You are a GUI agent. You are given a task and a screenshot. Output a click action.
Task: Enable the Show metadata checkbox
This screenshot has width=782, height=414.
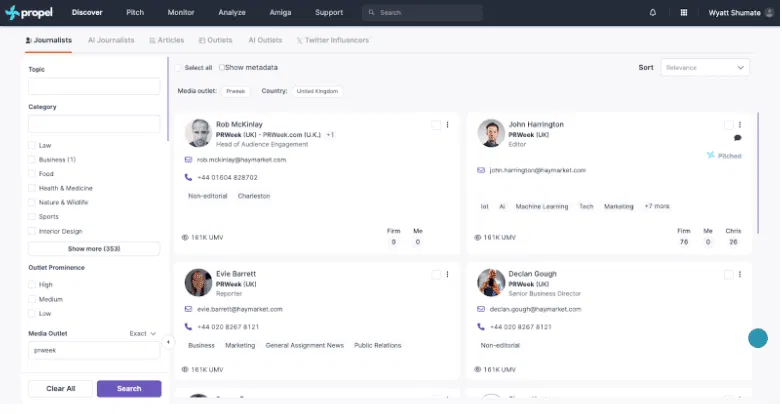pyautogui.click(x=222, y=67)
